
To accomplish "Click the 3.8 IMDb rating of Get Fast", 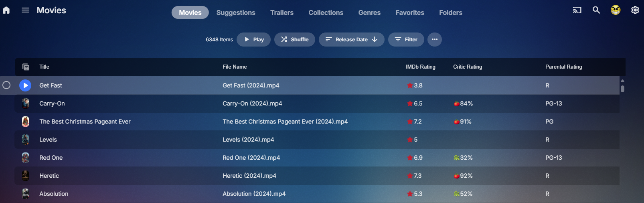I will coord(415,85).
